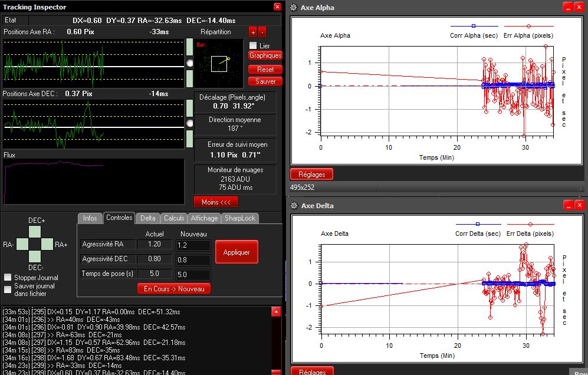
Task: Click the gear icon in Axe Delta window
Action: pos(294,206)
